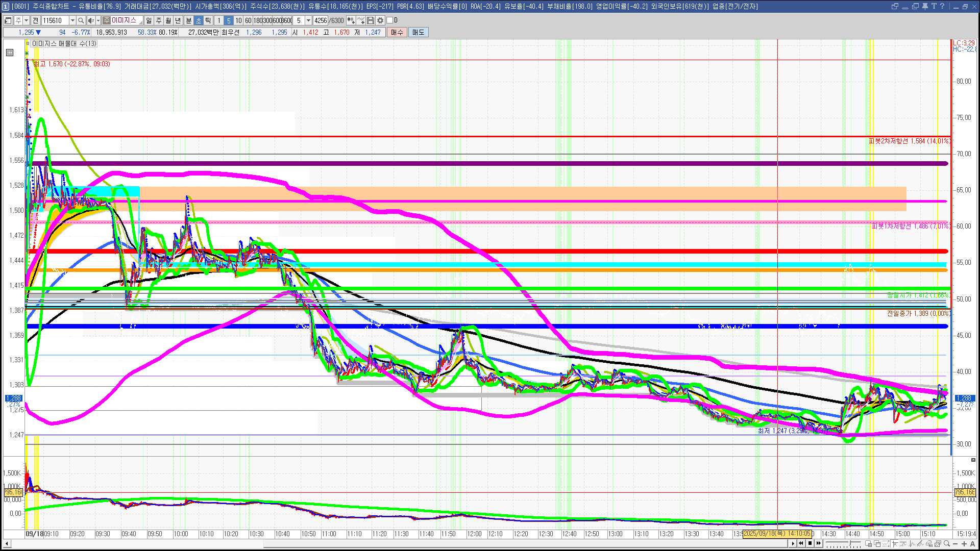Viewport: 980px width, 551px height.
Task: Click the zoom in plus icon at bottom right
Action: (x=964, y=544)
